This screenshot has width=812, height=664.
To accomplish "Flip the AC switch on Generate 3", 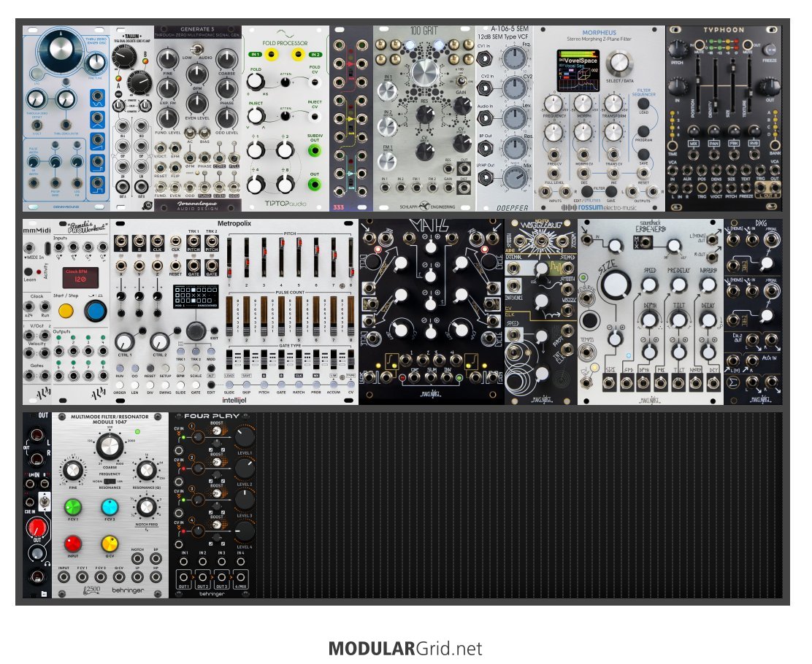I will pos(190,133).
